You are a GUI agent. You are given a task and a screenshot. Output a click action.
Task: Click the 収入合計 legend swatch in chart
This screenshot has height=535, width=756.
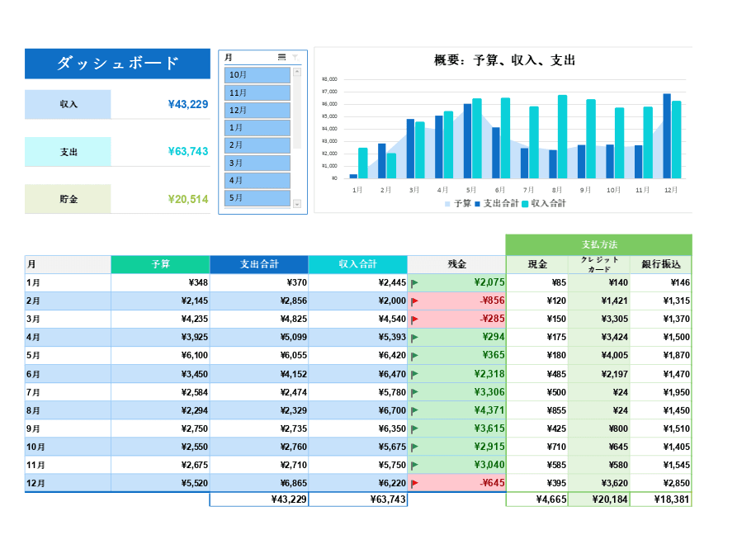(x=526, y=203)
